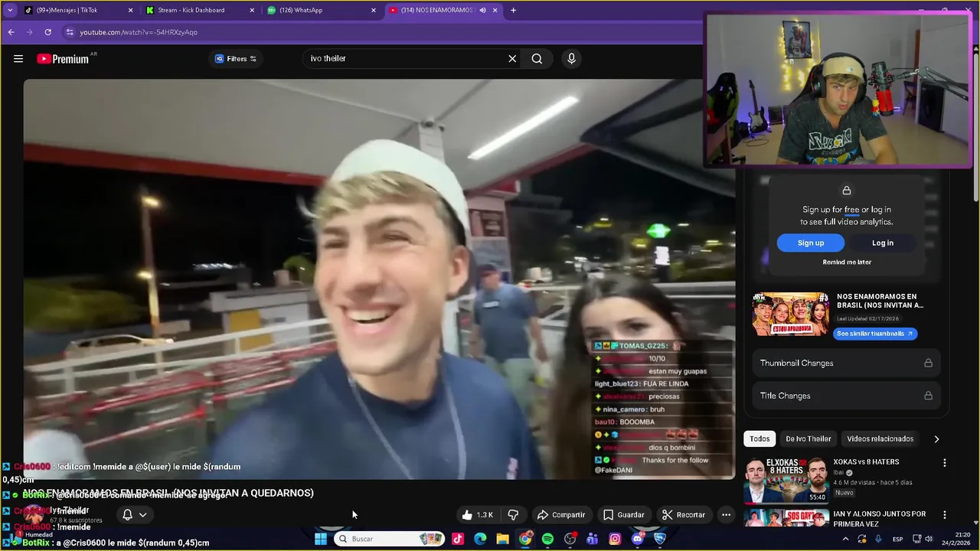Go forward in browser history

[30, 32]
